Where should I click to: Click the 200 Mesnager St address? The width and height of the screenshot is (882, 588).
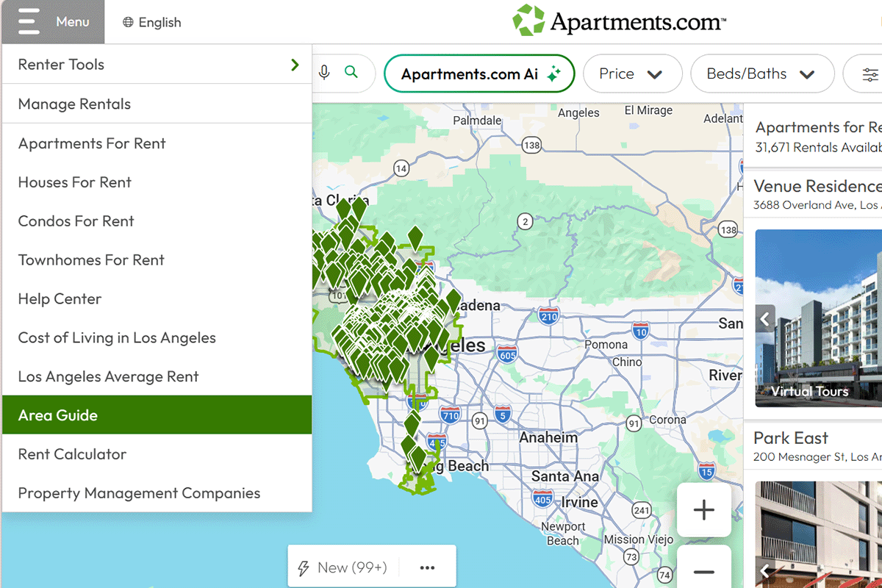click(x=817, y=457)
